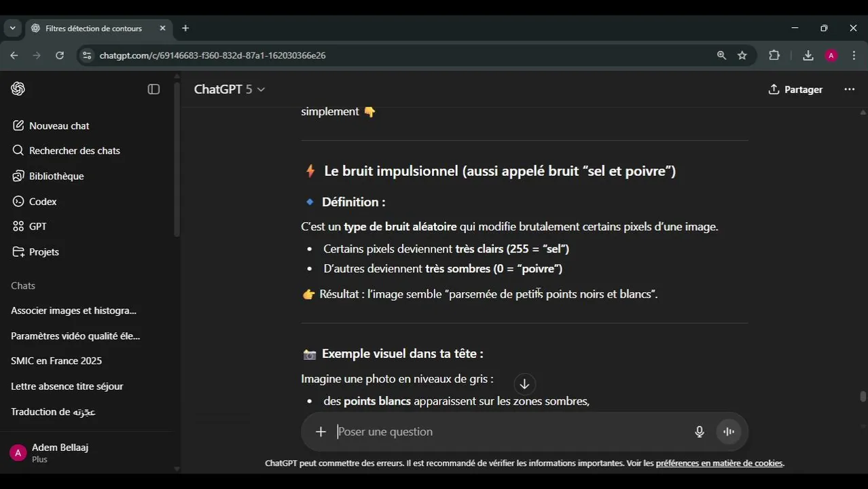Click the bold 'points blancs' text
Viewport: 868px width, 489px height.
coord(377,401)
